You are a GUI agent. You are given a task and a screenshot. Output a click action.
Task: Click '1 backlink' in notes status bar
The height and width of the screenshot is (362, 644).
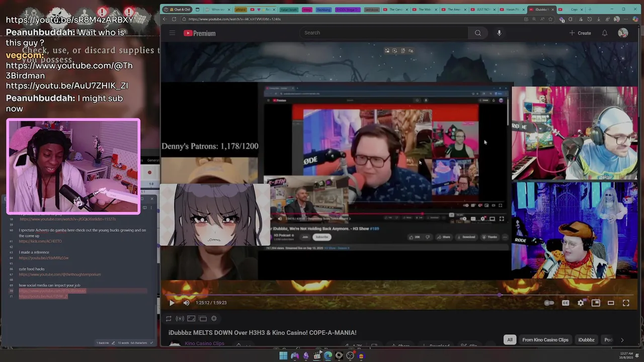[x=103, y=343]
